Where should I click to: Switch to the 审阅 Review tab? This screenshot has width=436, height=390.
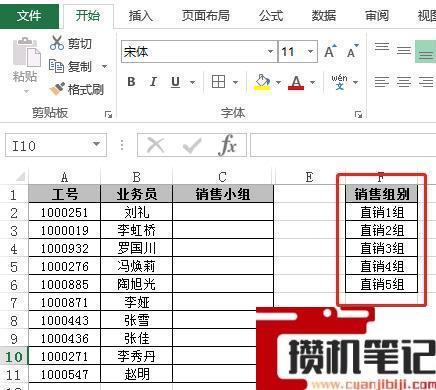(x=377, y=15)
